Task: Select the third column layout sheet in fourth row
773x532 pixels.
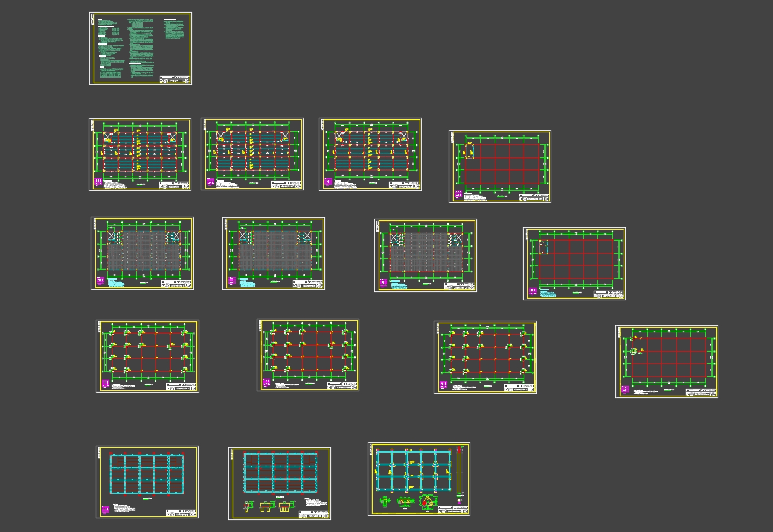Action: [485, 357]
